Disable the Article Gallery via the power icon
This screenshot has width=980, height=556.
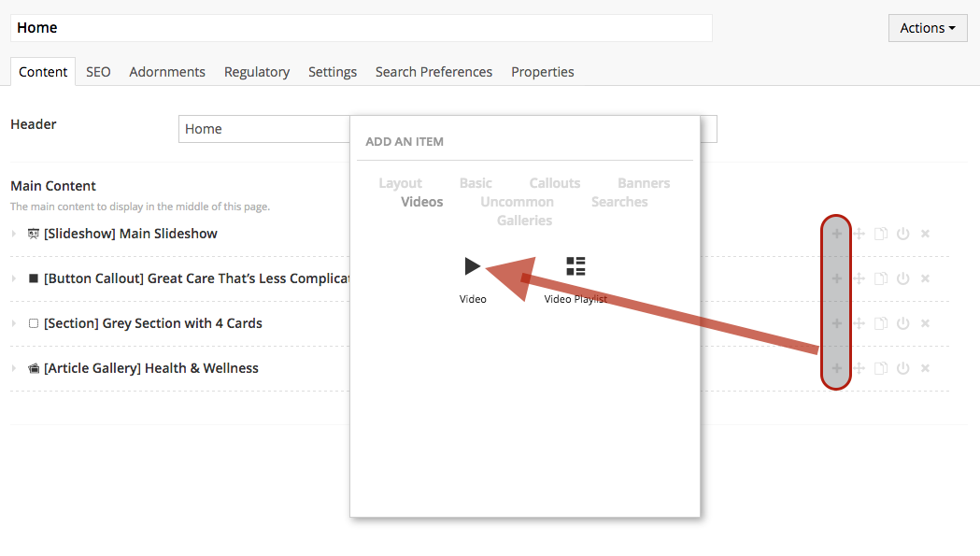pyautogui.click(x=902, y=367)
